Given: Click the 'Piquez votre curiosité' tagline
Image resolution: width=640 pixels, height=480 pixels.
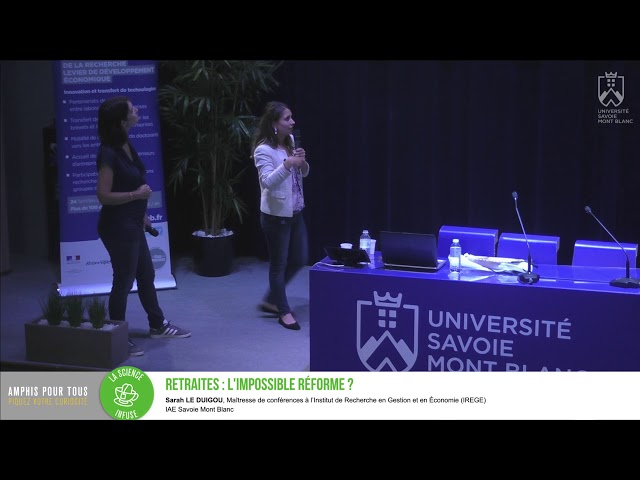Looking at the screenshot, I should click(48, 402).
